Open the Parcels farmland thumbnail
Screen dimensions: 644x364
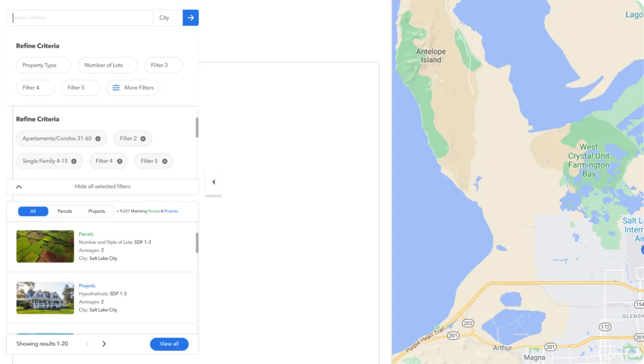pyautogui.click(x=45, y=246)
